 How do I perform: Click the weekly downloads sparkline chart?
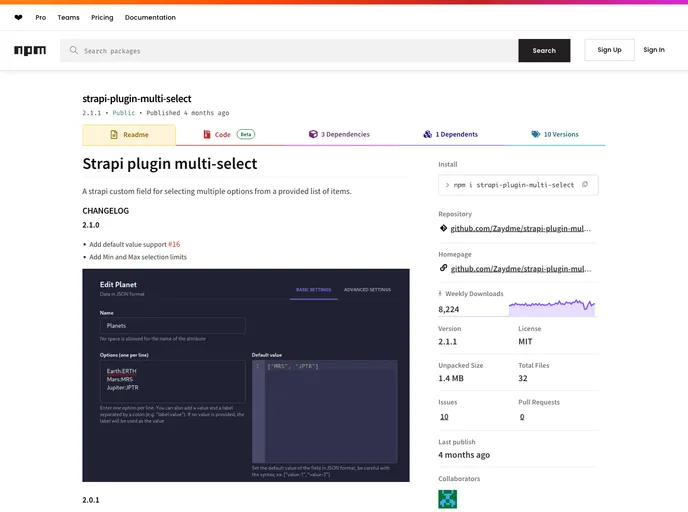click(552, 307)
